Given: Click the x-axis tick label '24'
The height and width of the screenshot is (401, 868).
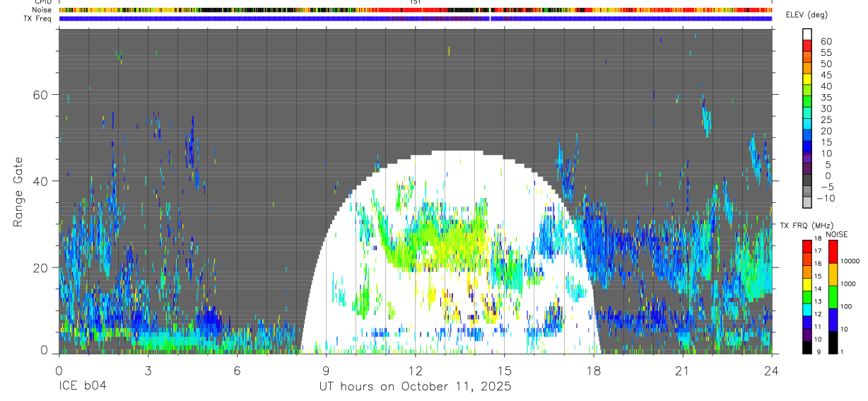Looking at the screenshot, I should 771,371.
